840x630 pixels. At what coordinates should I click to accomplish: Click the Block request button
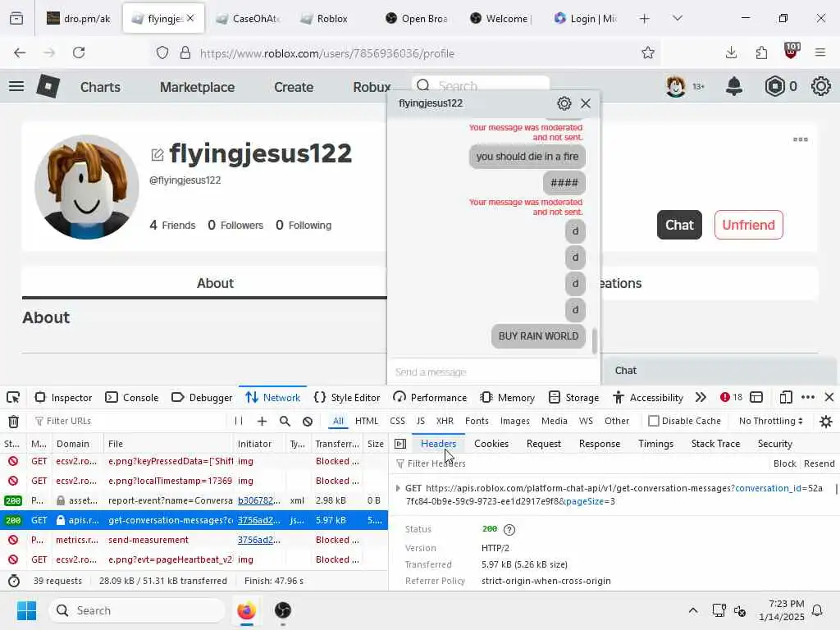(x=785, y=463)
